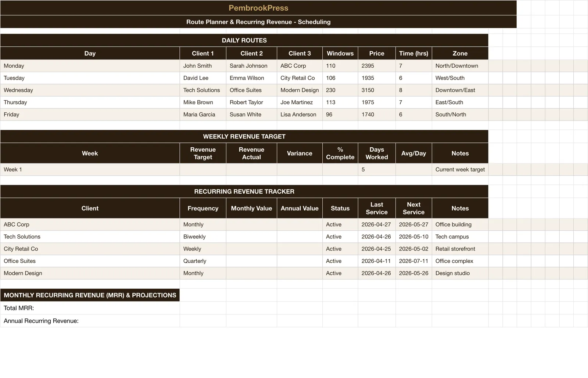Image resolution: width=588 pixels, height=378 pixels.
Task: Select the PembrookPress title cell
Action: [258, 8]
